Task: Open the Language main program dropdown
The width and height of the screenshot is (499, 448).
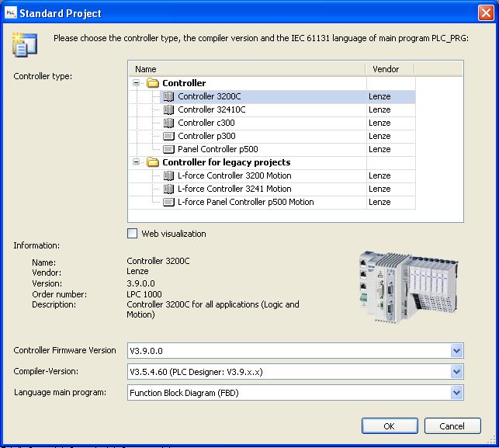Action: coord(456,393)
